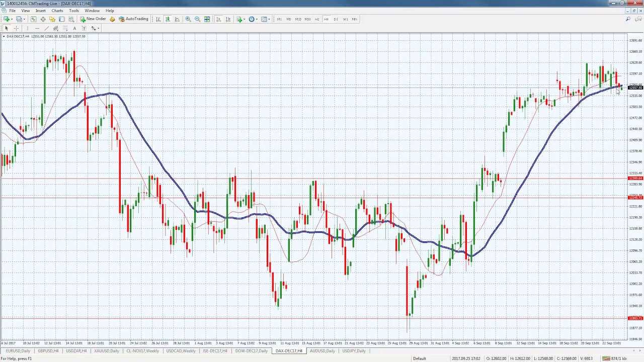Expand the Periods dropdown arrow
644x362 pixels.
click(257, 19)
